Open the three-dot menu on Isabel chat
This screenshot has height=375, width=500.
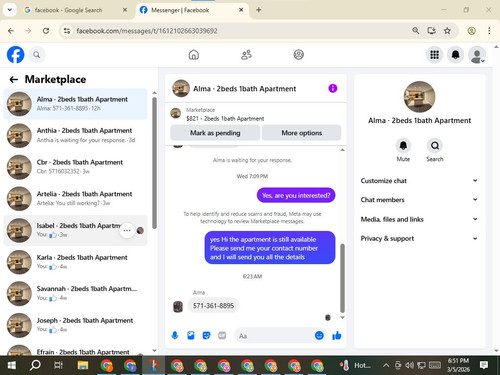[x=127, y=230]
